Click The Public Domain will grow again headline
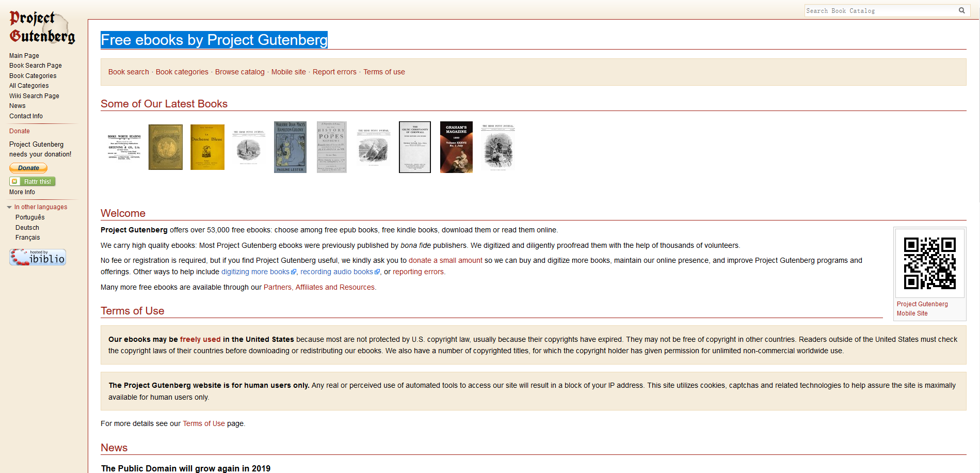Screen dimensions: 980x473 (x=186, y=468)
